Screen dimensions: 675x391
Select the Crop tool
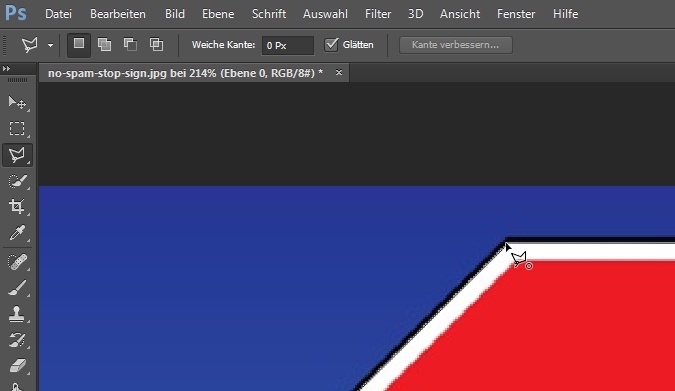click(x=17, y=207)
